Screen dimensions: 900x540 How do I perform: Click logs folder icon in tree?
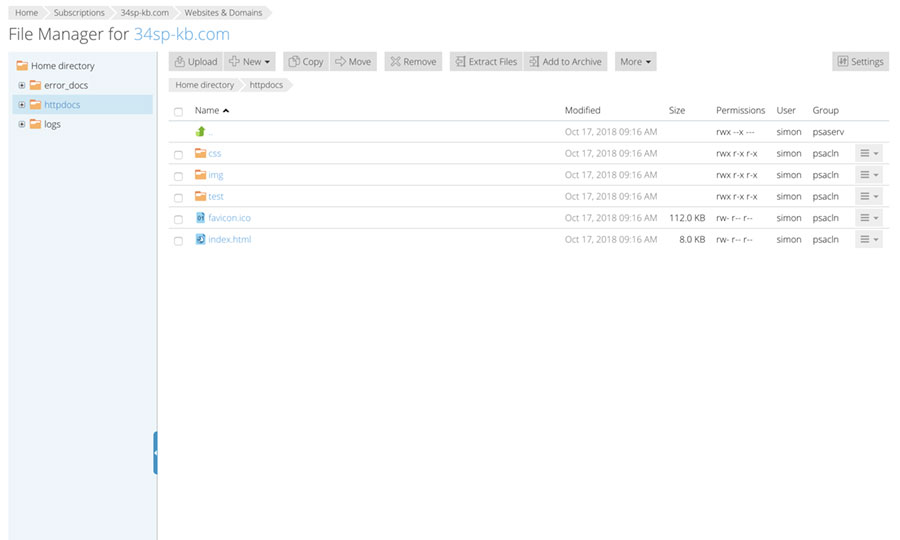[36, 124]
